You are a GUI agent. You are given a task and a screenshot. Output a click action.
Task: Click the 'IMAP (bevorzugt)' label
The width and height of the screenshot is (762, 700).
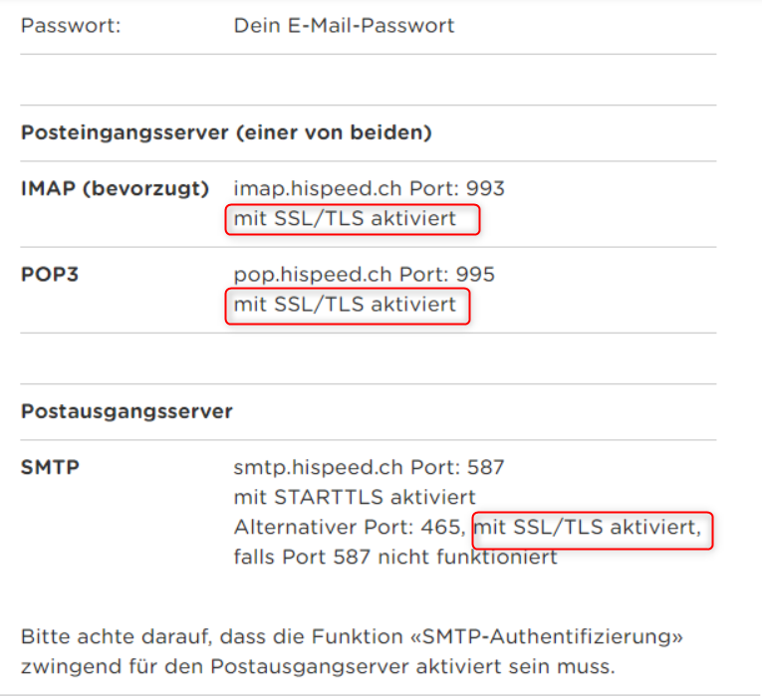click(115, 188)
